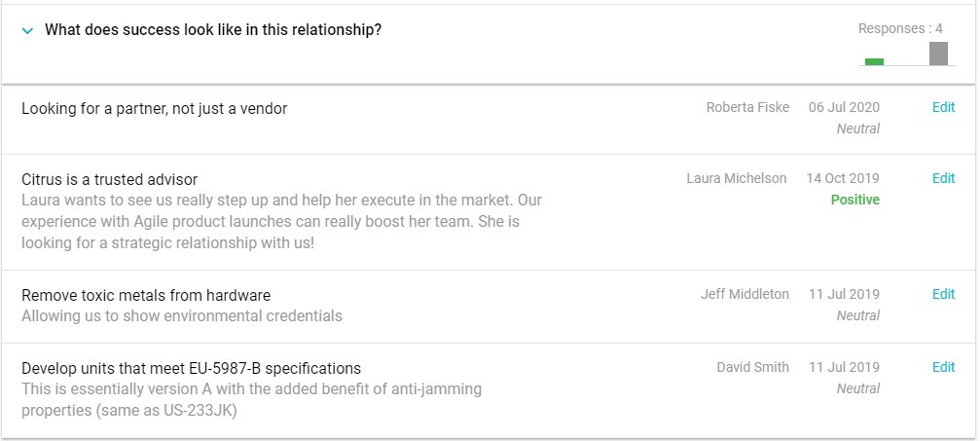Select 'Remove toxic metals from hardware' entry

pyautogui.click(x=146, y=295)
